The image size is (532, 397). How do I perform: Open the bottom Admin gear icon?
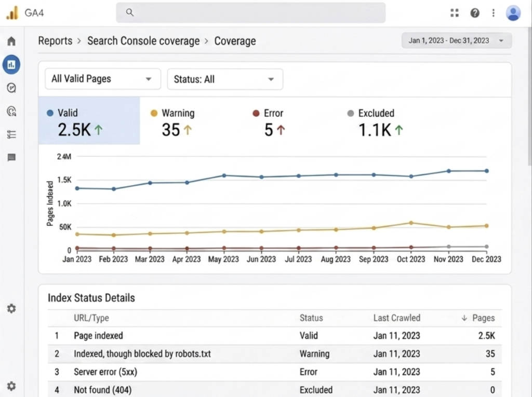coord(11,386)
